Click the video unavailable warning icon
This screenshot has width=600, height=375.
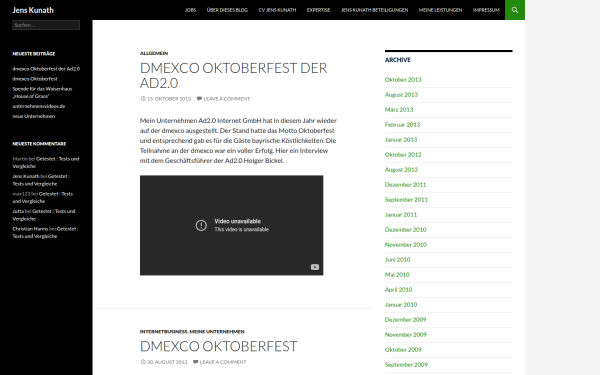201,225
